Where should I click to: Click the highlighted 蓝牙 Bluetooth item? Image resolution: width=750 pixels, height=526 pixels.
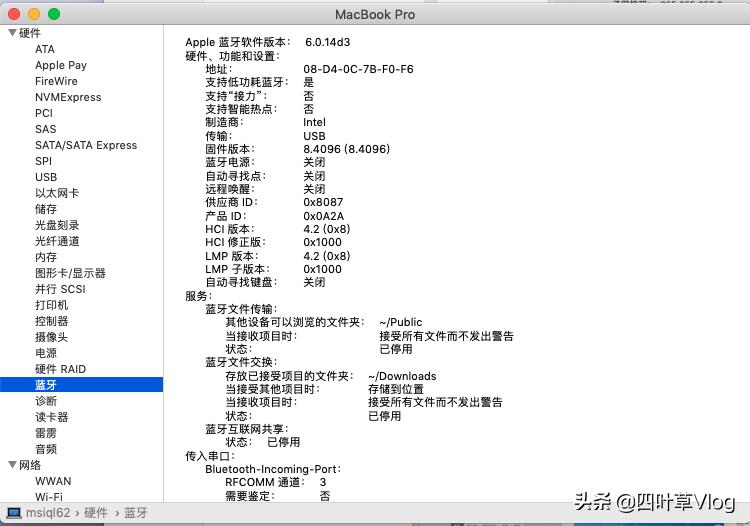click(81, 385)
